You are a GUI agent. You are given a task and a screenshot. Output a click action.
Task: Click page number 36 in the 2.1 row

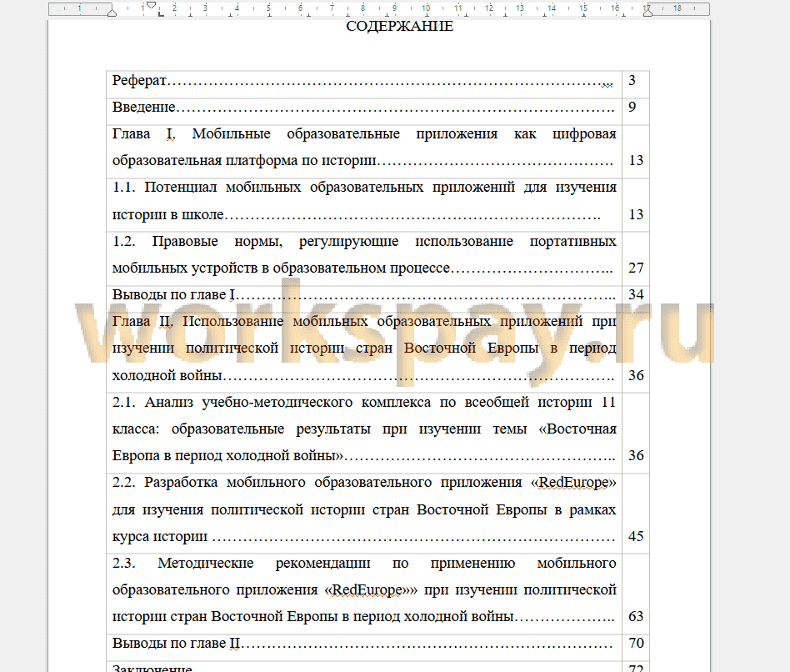(x=636, y=456)
